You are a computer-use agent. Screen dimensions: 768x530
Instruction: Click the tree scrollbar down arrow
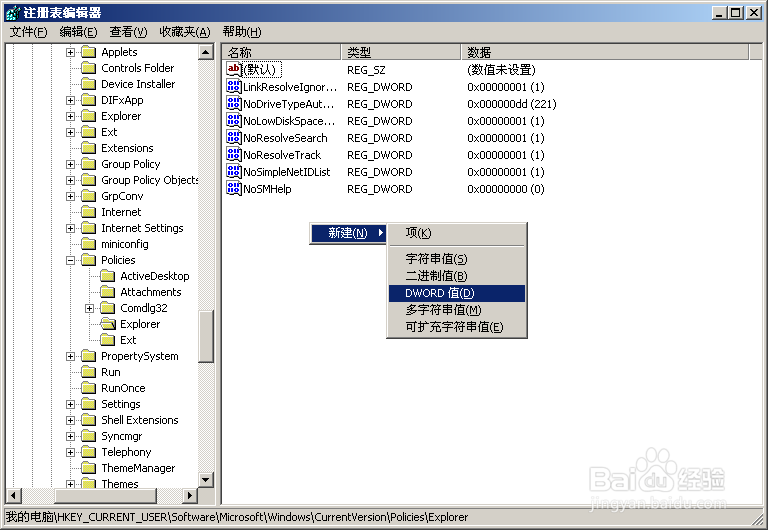[x=206, y=480]
